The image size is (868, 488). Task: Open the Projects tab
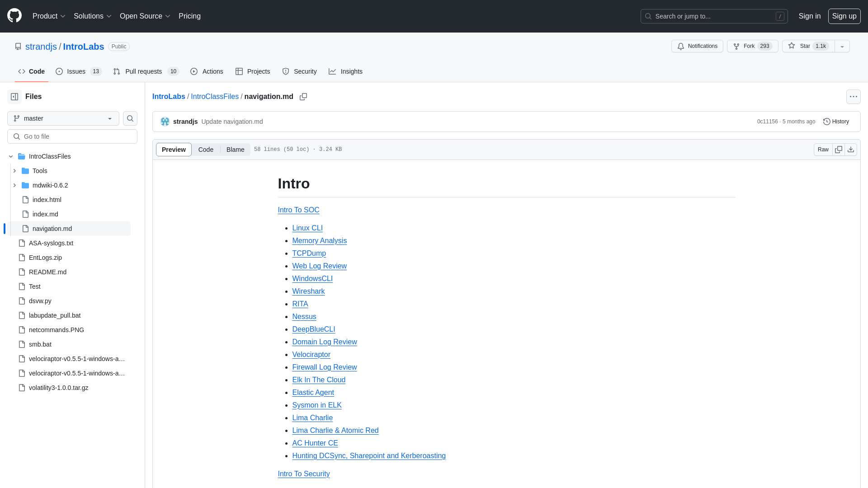pyautogui.click(x=253, y=71)
